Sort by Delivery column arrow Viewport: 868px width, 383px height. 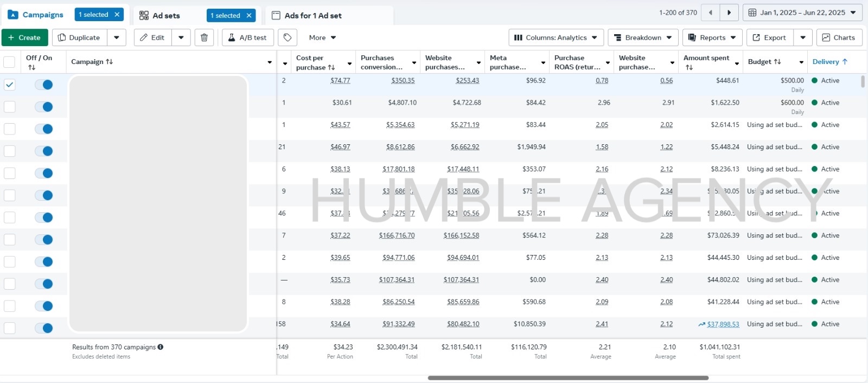pyautogui.click(x=845, y=62)
